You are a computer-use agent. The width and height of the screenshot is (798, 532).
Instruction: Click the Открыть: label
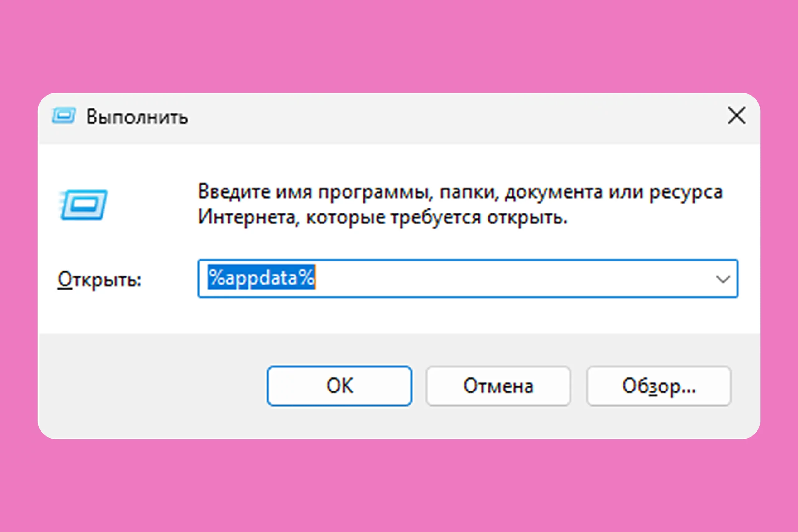tap(99, 280)
